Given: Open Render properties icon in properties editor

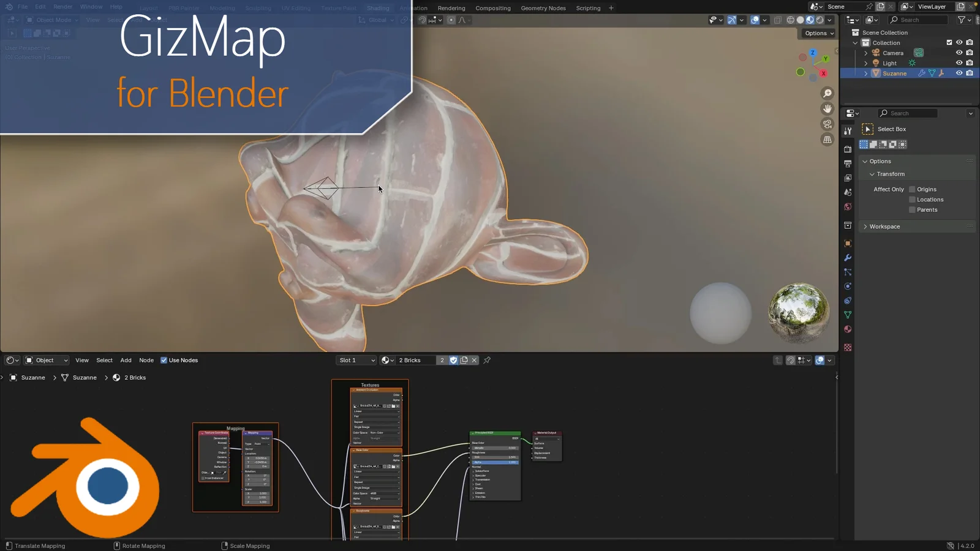Looking at the screenshot, I should click(848, 148).
